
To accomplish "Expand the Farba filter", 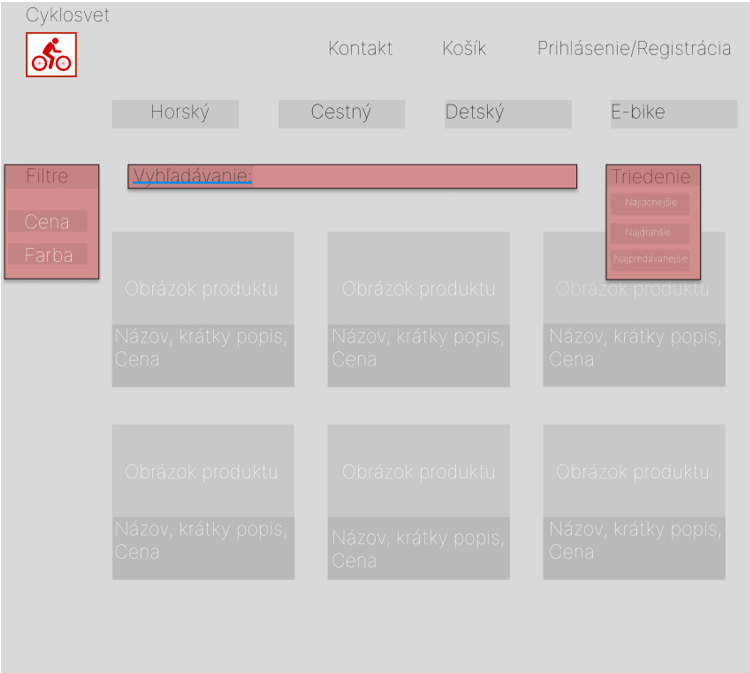I will (47, 254).
